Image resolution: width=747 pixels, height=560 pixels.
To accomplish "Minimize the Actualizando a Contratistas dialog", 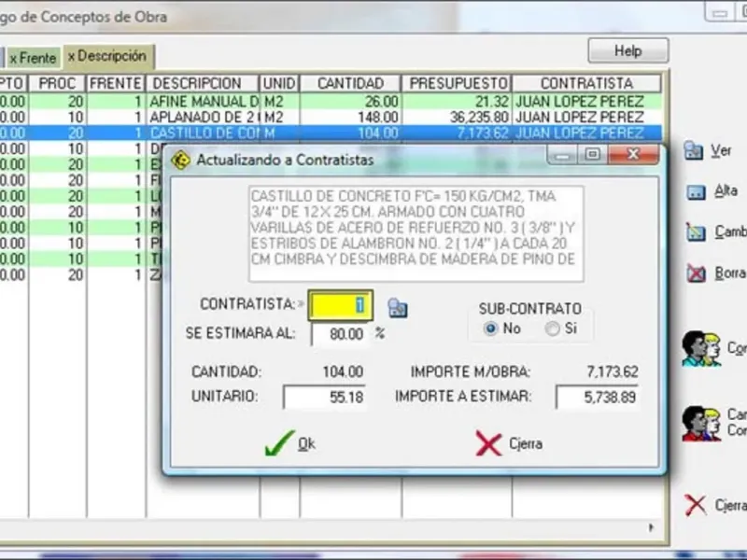I will [562, 154].
